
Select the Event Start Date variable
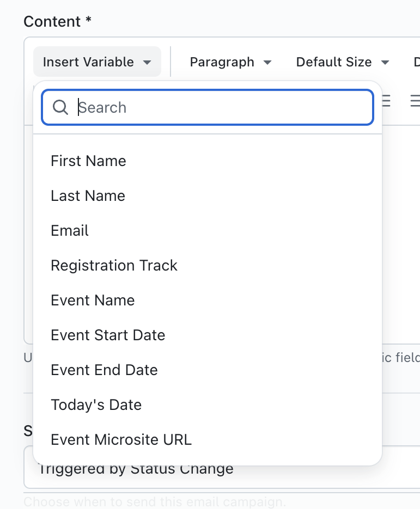point(108,335)
